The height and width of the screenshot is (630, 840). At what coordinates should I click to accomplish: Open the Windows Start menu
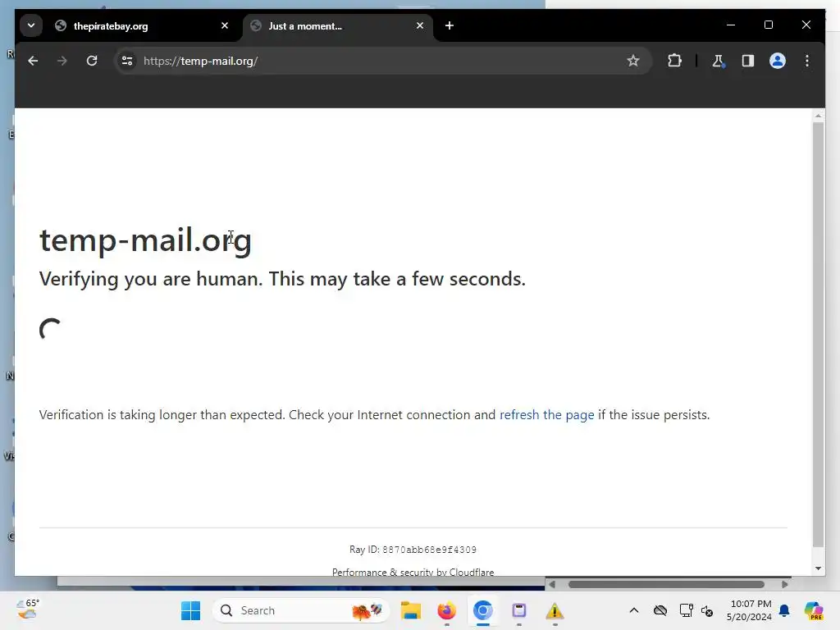pyautogui.click(x=190, y=610)
